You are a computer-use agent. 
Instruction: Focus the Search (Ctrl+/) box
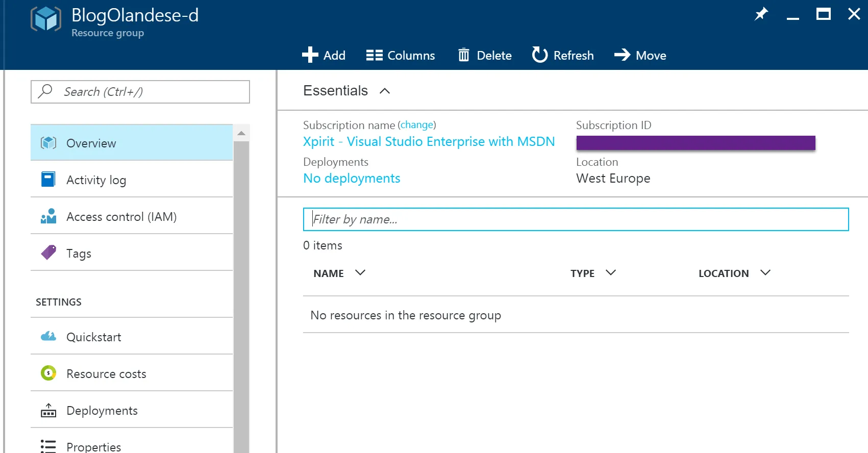(x=140, y=92)
